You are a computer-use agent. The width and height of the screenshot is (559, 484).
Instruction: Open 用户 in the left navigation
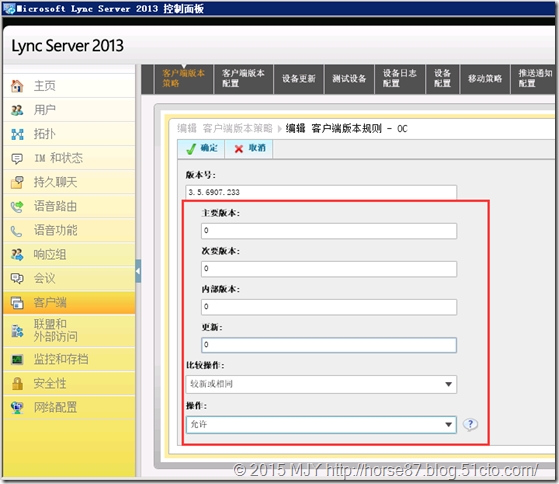click(x=69, y=110)
